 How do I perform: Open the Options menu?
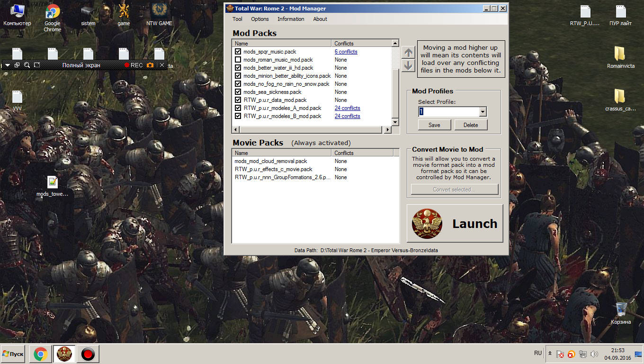pos(260,19)
